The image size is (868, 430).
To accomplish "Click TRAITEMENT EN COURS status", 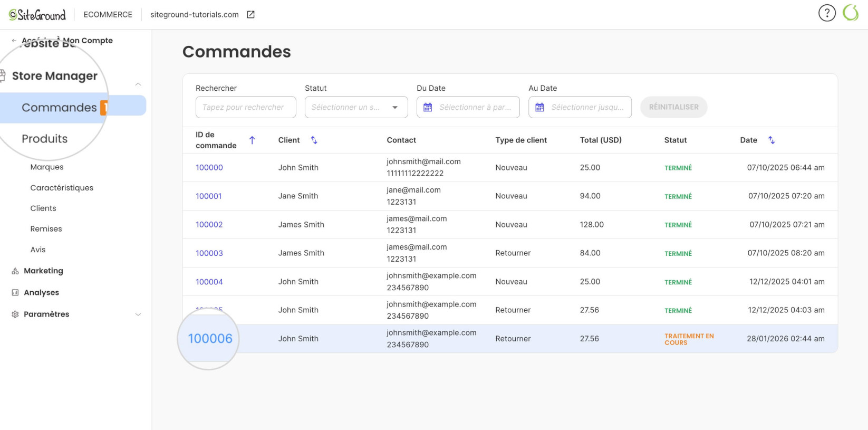I will tap(689, 339).
